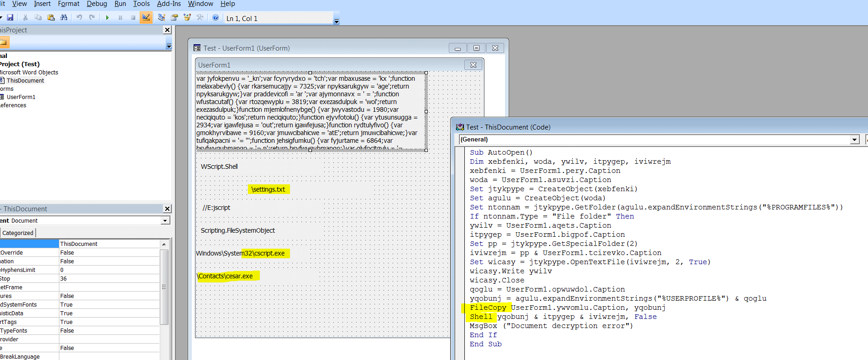Viewport: 868px width, 360px height.
Task: Open Find with the binoculars icon
Action: coord(63,18)
